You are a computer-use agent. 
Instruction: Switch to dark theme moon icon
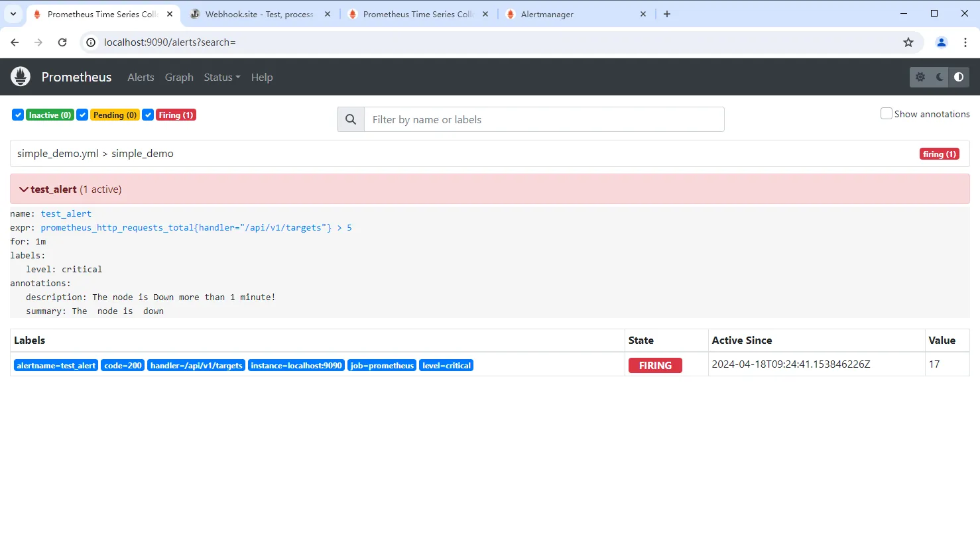click(940, 77)
